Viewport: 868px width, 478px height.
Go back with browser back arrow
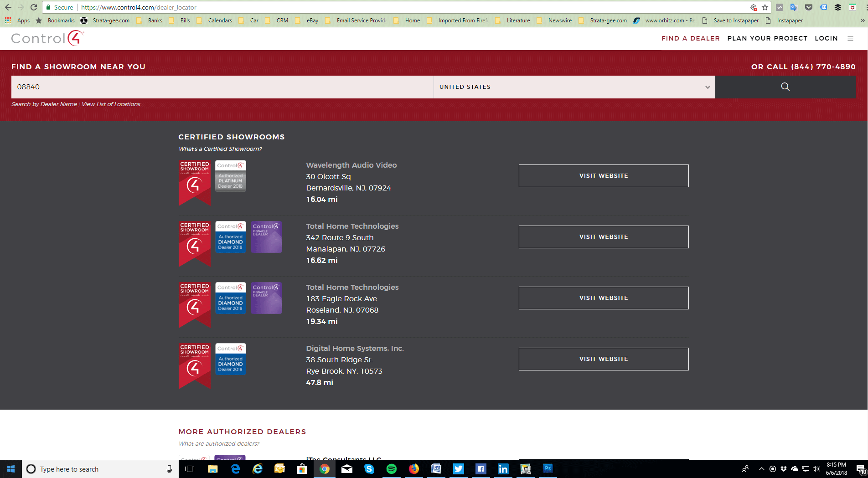pyautogui.click(x=8, y=7)
